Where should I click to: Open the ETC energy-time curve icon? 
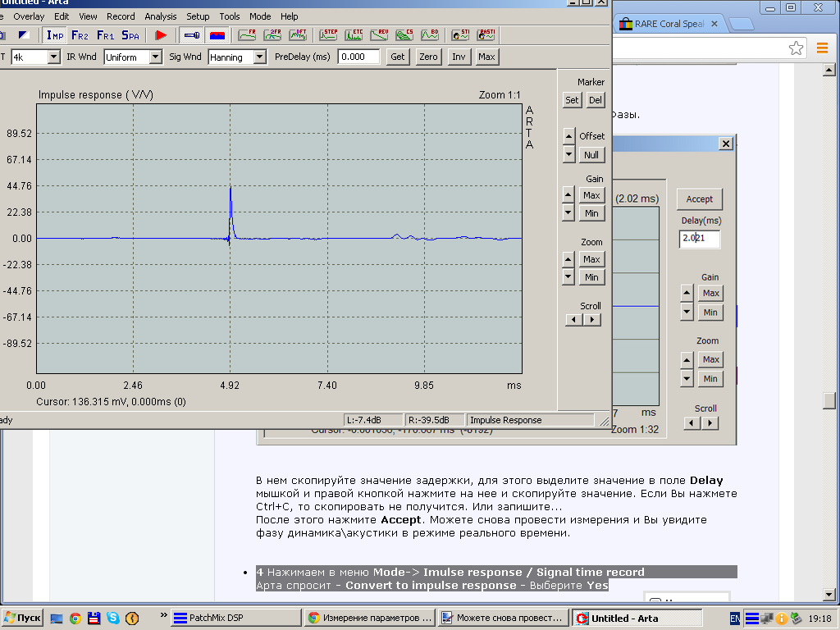[x=354, y=35]
